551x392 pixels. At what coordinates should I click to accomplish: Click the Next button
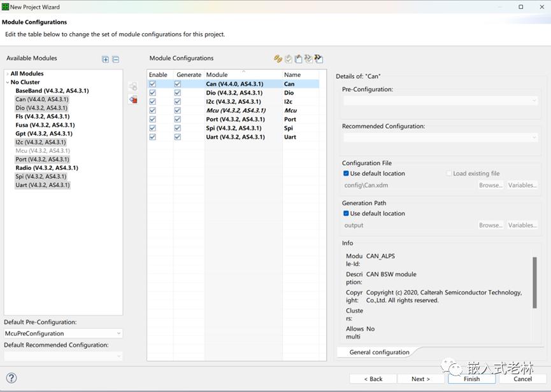(420, 379)
